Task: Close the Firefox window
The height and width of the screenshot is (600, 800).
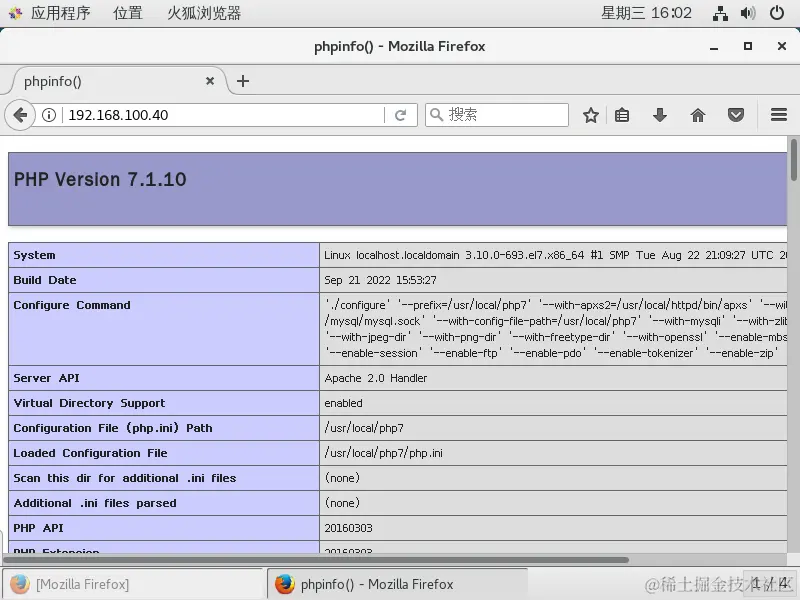Action: pos(782,46)
